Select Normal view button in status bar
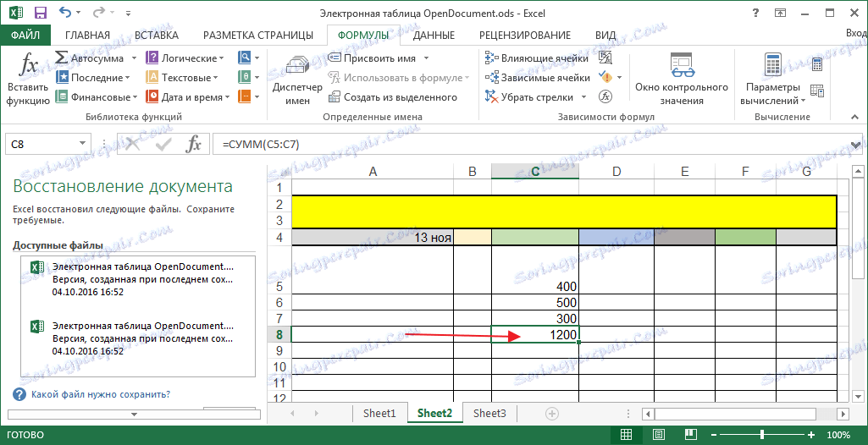Screen dimensions: 868x445 click(627, 435)
